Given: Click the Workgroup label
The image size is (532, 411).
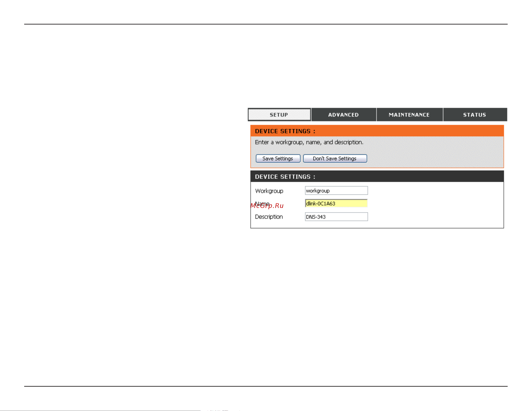Looking at the screenshot, I should click(269, 191).
